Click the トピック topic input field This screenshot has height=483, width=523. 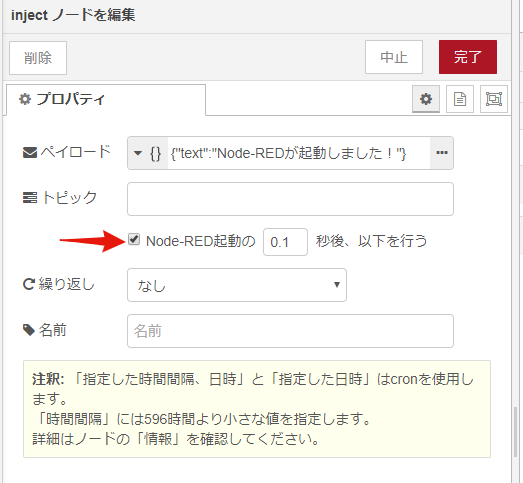[290, 199]
